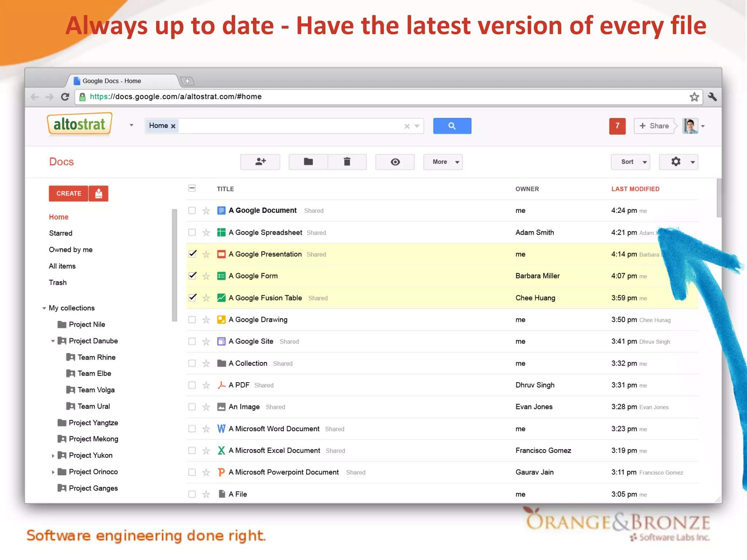Open the Home view in sidebar
This screenshot has height=560, width=747.
click(59, 217)
